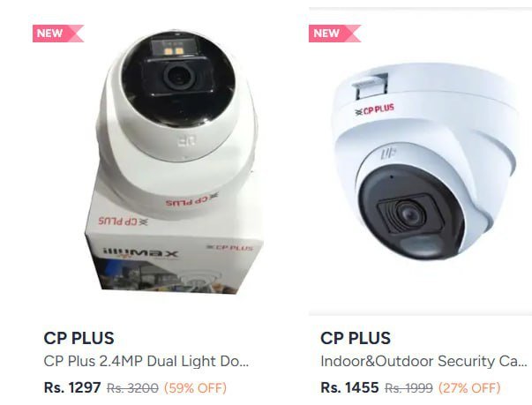Click the lens of the right dome camera
Viewport: 532px width, 405px height.
411,214
